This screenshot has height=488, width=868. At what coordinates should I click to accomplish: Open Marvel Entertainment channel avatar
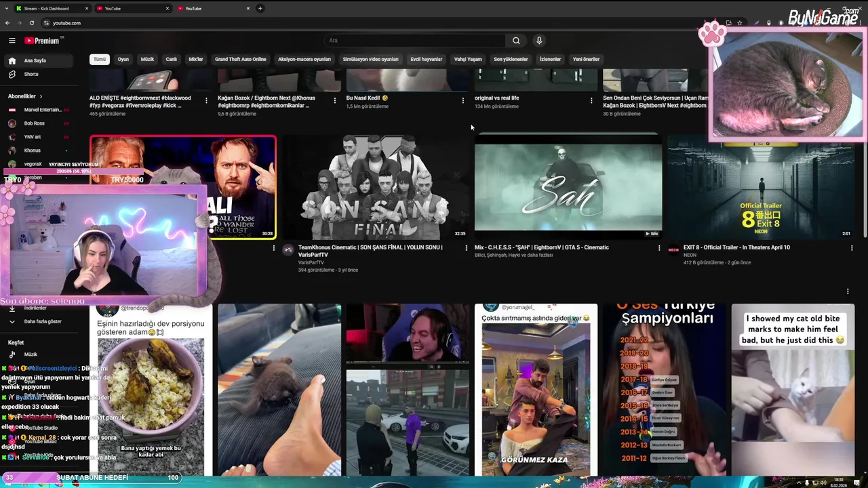pyautogui.click(x=12, y=110)
